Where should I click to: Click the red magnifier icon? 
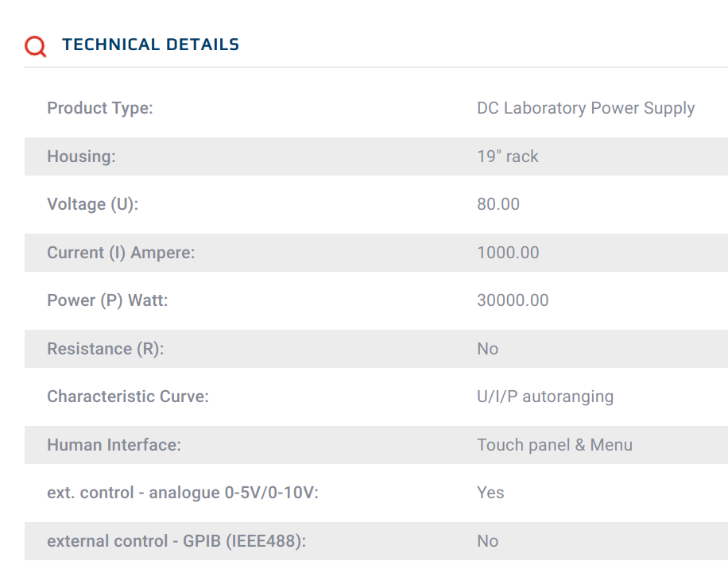(x=35, y=46)
